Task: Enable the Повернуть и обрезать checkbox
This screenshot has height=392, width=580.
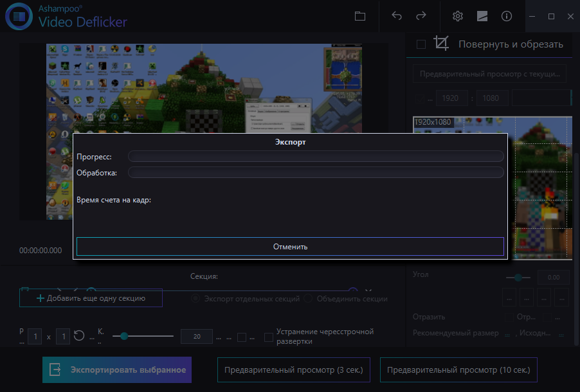Action: [421, 44]
